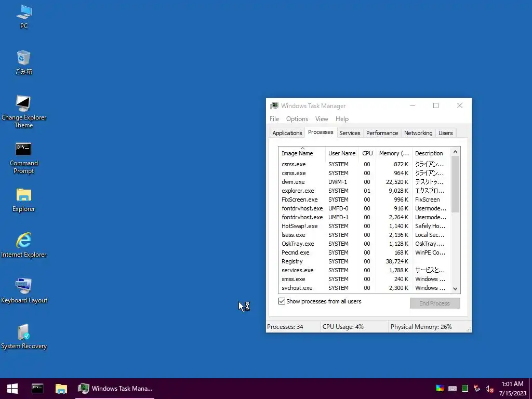The image size is (532, 399).
Task: Open the File Explorer taskbar icon
Action: click(61, 389)
